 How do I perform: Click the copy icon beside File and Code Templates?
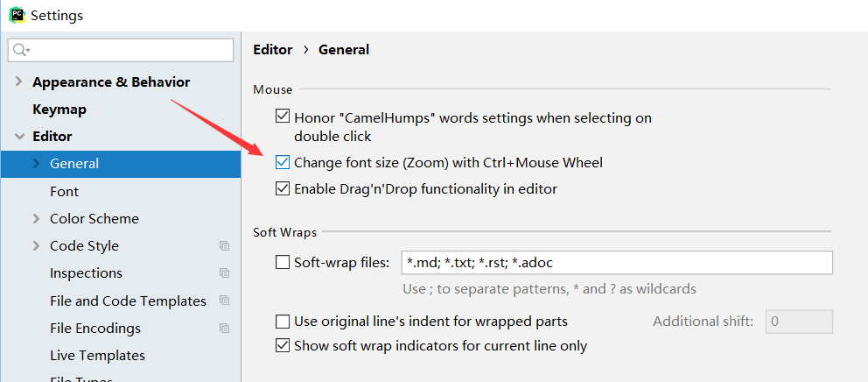[224, 301]
